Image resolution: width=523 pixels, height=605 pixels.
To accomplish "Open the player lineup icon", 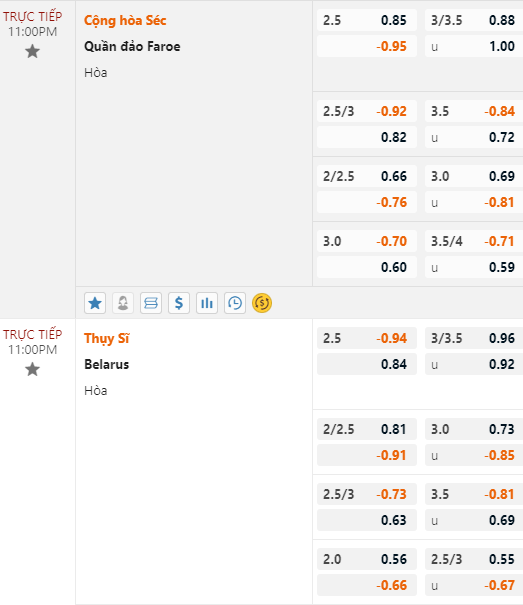I will pos(123,303).
